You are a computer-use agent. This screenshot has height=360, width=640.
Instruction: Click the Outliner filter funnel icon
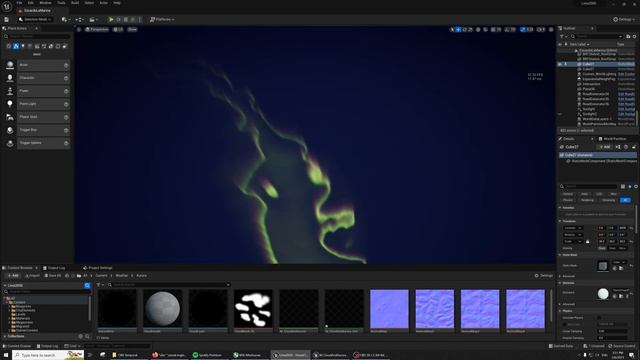pos(563,36)
